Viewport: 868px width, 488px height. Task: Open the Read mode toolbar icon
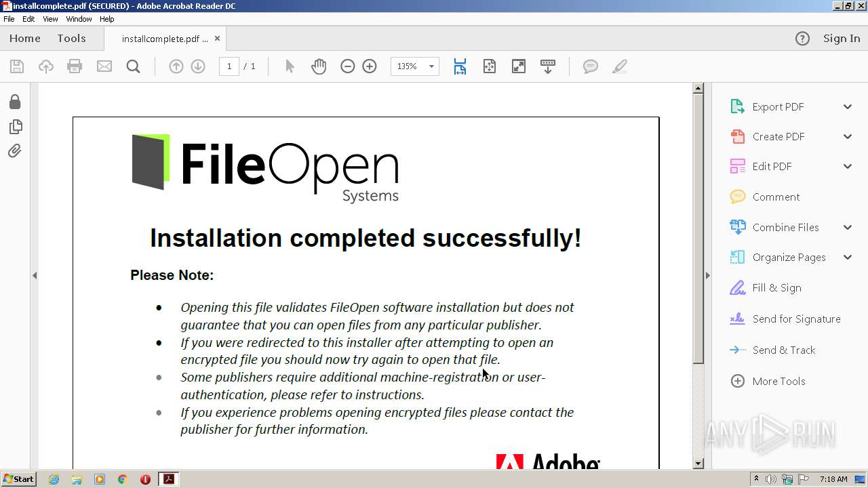point(548,66)
